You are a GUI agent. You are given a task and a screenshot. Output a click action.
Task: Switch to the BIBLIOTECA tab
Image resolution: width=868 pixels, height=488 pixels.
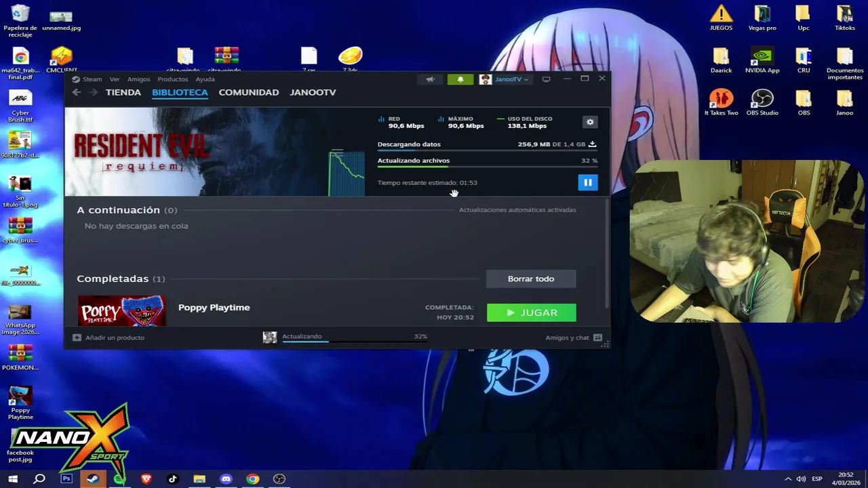180,92
